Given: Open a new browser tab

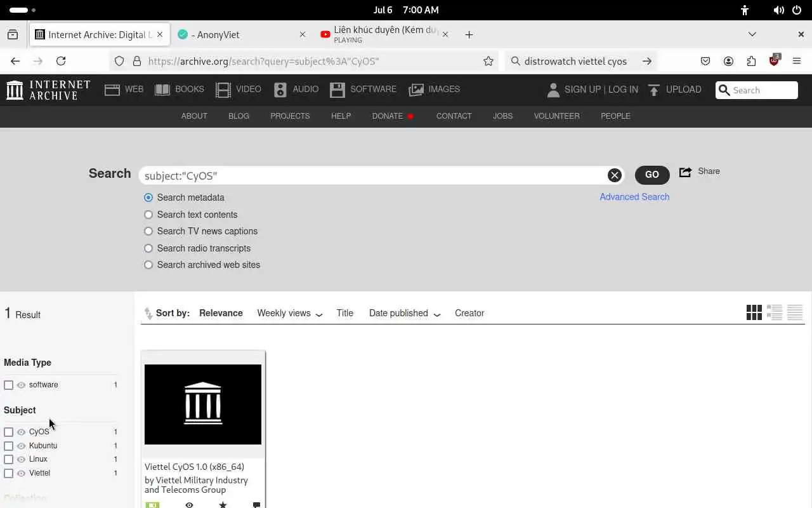Looking at the screenshot, I should click(x=469, y=34).
